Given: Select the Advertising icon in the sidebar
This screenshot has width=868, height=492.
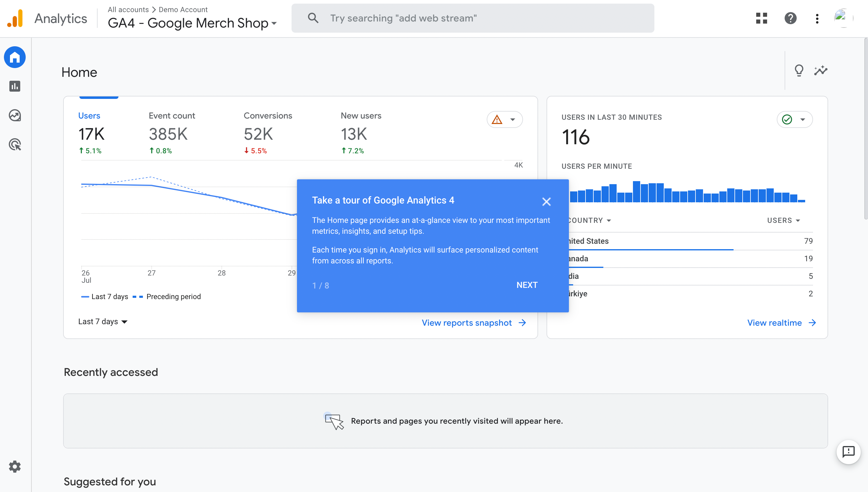Looking at the screenshot, I should tap(15, 144).
